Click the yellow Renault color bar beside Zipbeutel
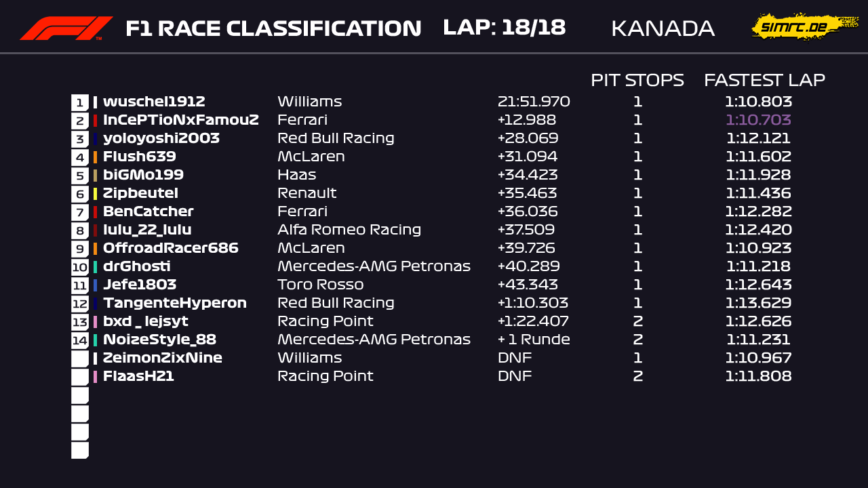This screenshot has height=488, width=868. pyautogui.click(x=96, y=194)
